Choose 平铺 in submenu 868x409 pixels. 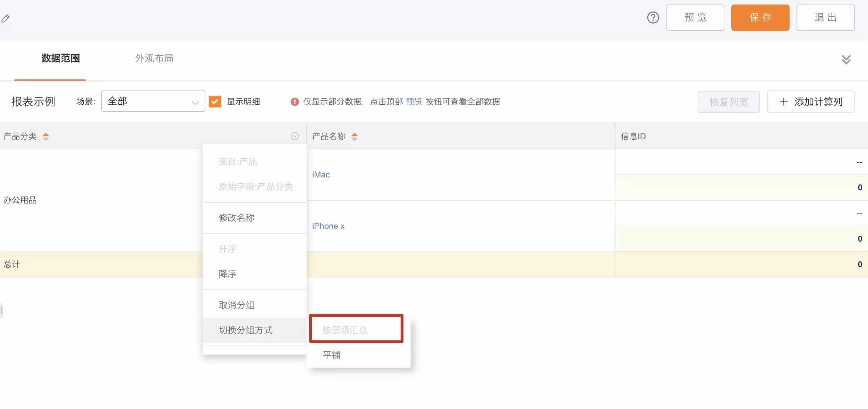click(359, 355)
